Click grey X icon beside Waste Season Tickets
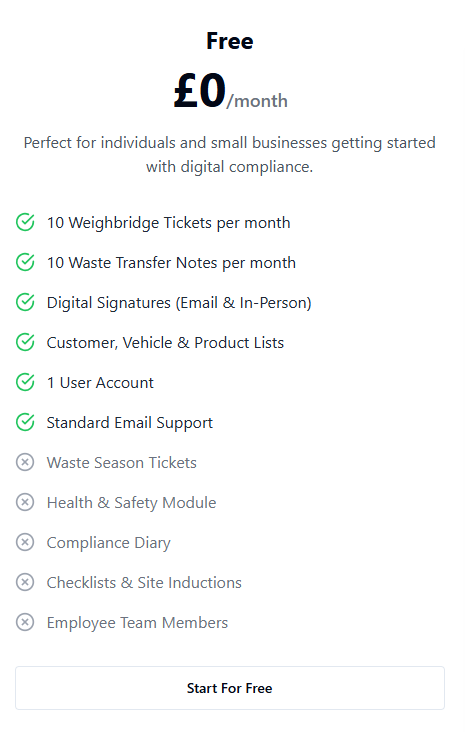465x732 pixels. pyautogui.click(x=25, y=462)
